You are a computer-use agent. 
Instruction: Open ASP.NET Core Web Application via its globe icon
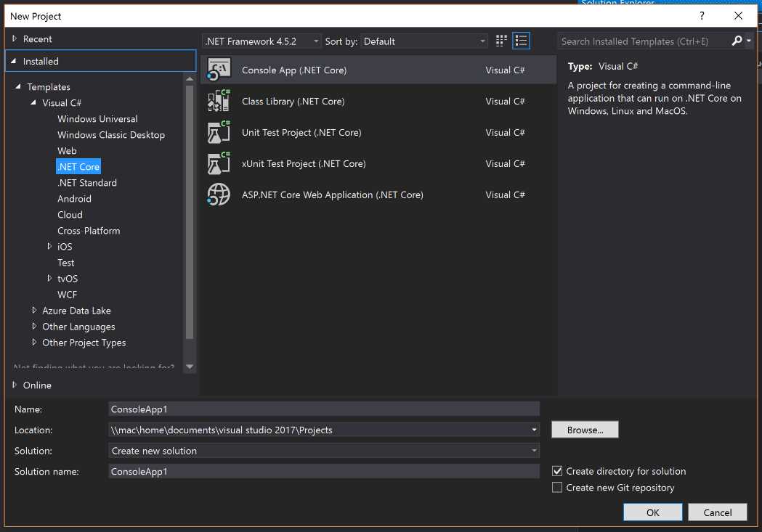pos(218,195)
